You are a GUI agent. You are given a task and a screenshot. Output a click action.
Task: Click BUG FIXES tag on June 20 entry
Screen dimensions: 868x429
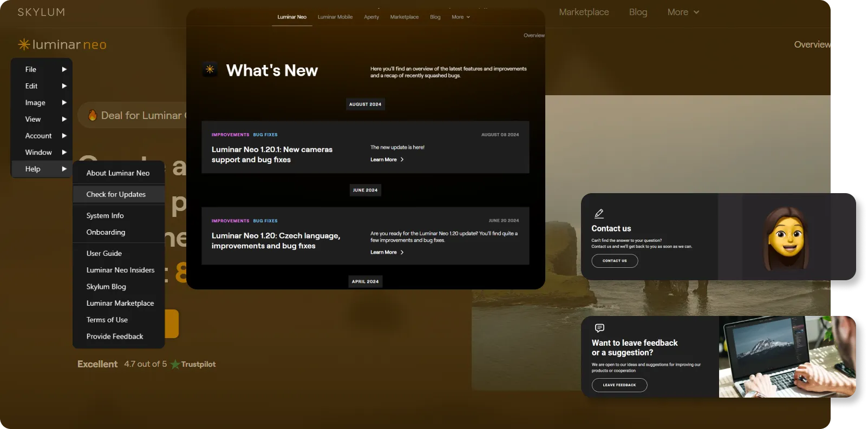click(265, 221)
